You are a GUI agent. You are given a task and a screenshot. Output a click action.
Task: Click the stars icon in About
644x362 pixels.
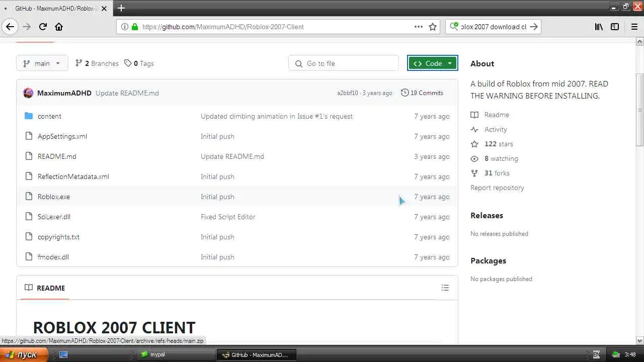(474, 144)
